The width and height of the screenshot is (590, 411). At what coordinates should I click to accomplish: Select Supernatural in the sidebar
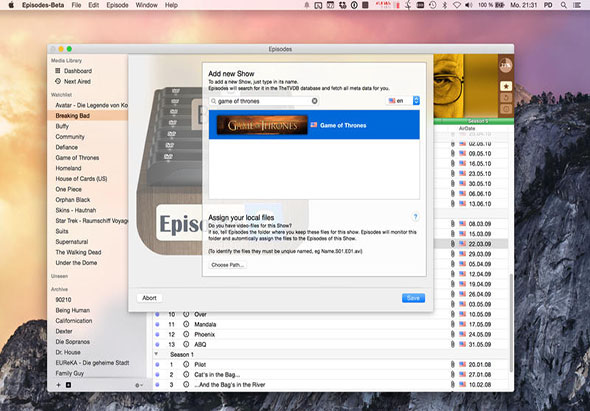[x=71, y=242]
